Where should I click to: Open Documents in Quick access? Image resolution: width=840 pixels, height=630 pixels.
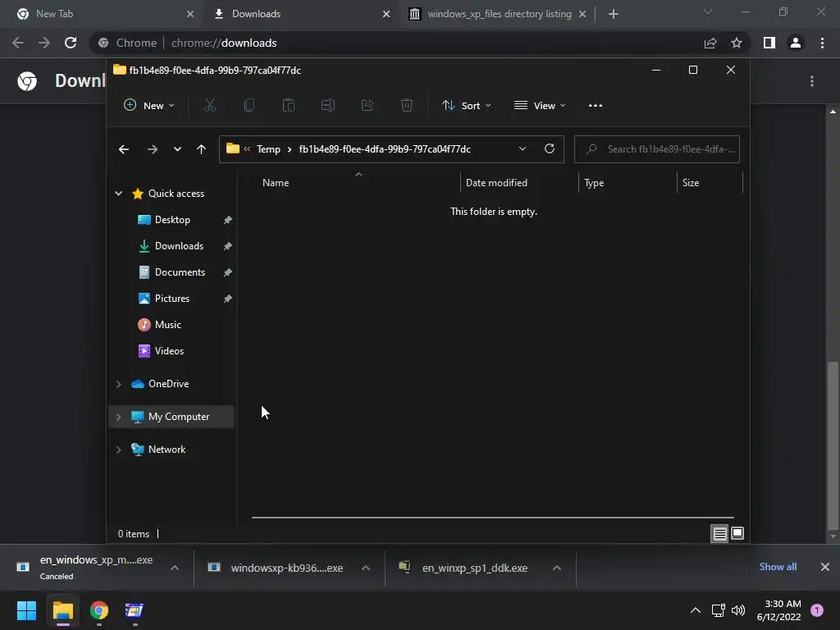coord(180,272)
